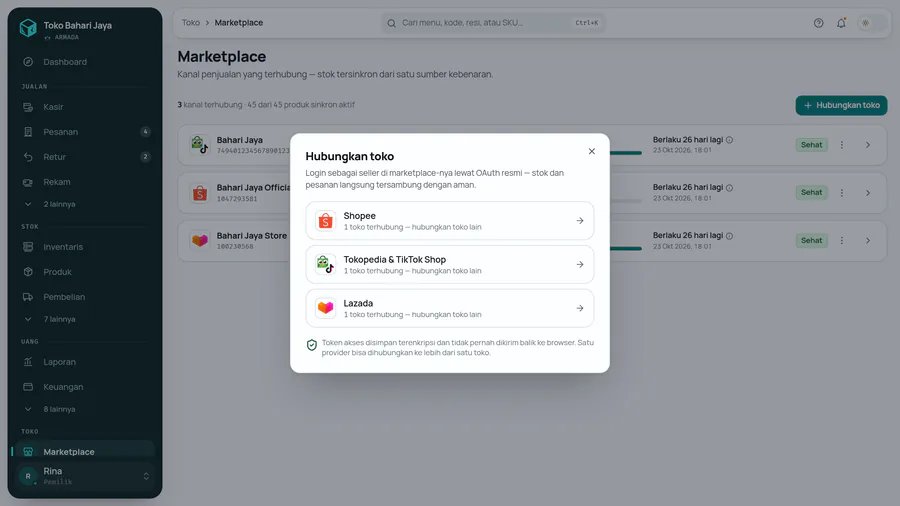Click the Pesanan badge showing 4

(x=146, y=132)
